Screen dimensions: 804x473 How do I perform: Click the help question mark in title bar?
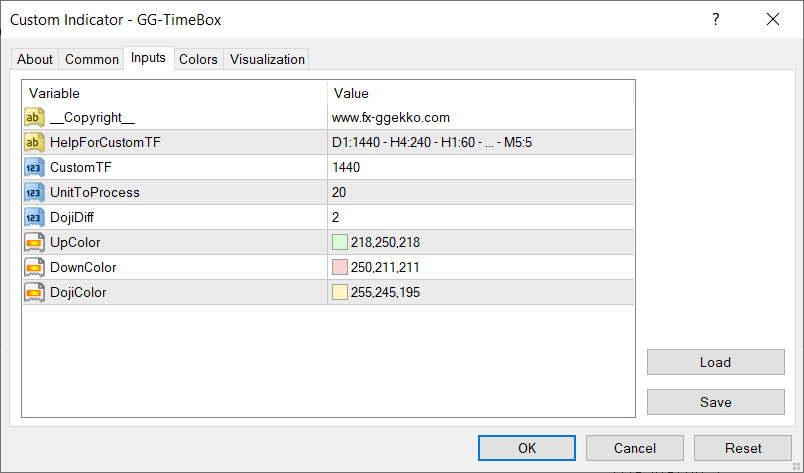[716, 19]
